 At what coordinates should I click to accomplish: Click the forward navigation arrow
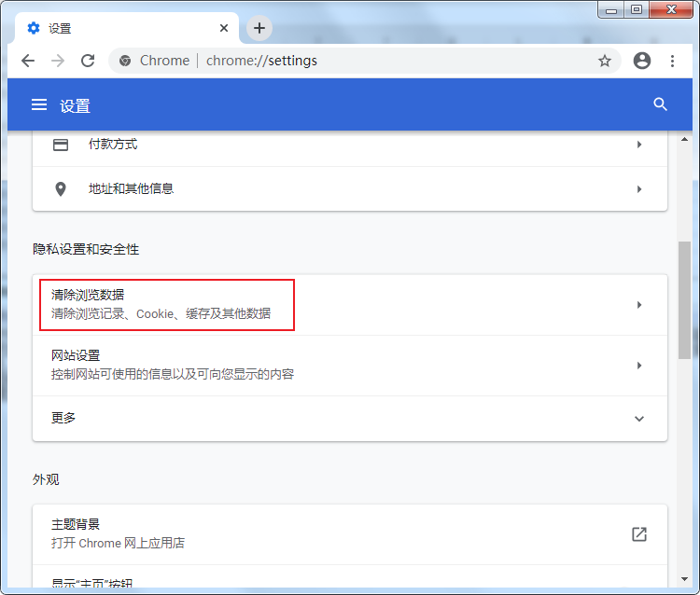(58, 61)
